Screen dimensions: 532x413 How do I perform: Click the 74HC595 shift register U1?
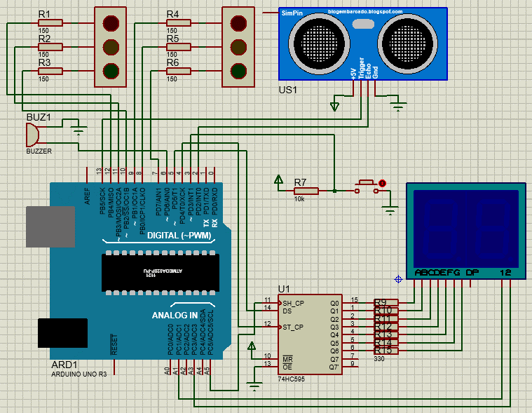click(310, 334)
